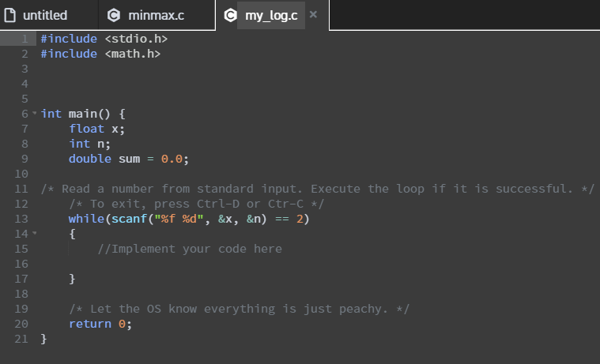
Task: Click empty line 16 inside the loop
Action: [x=318, y=264]
